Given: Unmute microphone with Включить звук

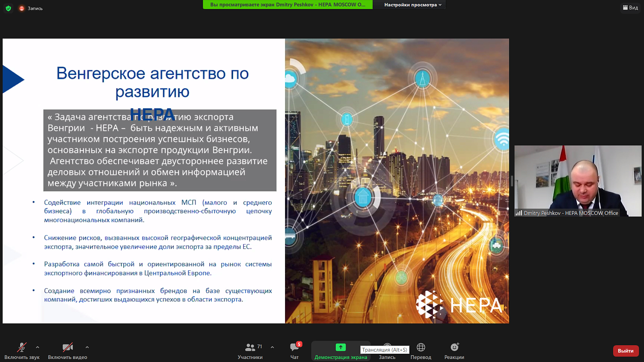Looking at the screenshot, I should click(x=22, y=350).
